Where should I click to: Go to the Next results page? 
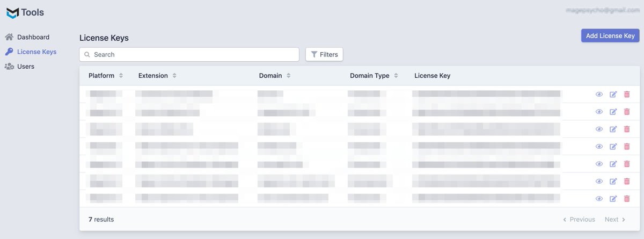[x=616, y=219]
